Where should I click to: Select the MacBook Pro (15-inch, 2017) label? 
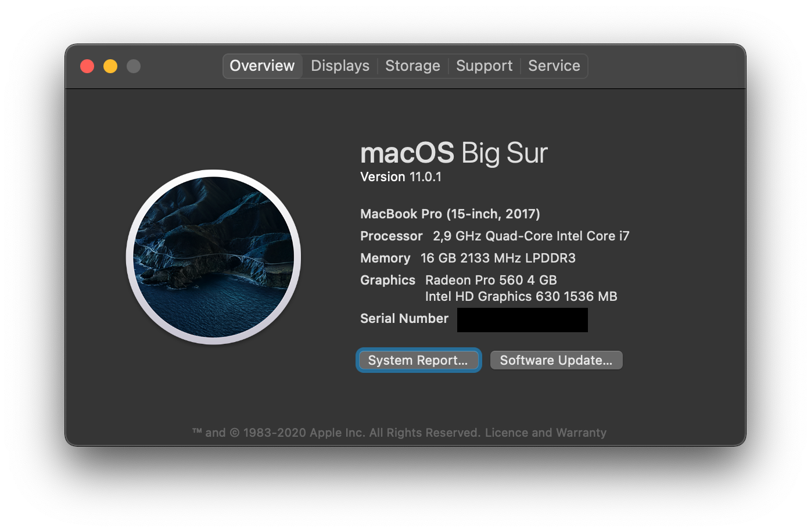coord(449,214)
